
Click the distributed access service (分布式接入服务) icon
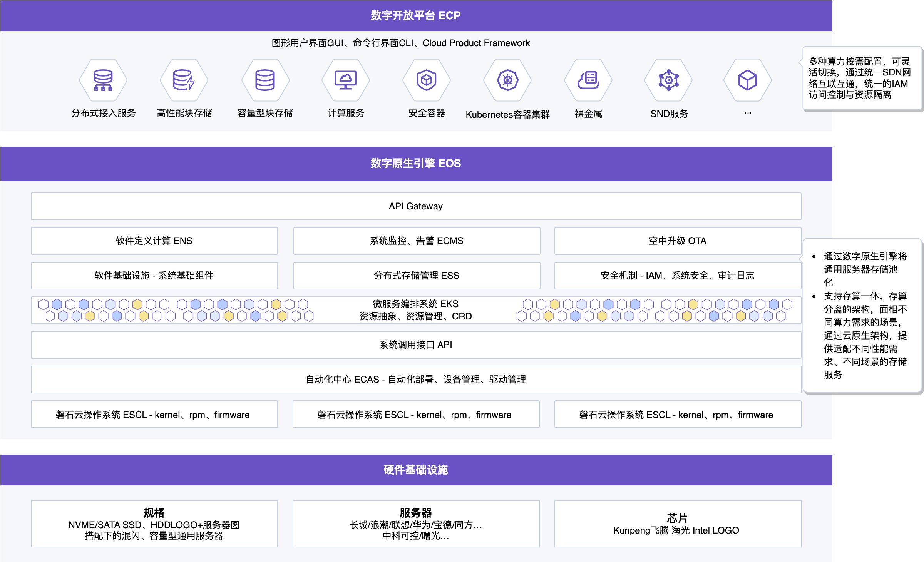click(103, 80)
